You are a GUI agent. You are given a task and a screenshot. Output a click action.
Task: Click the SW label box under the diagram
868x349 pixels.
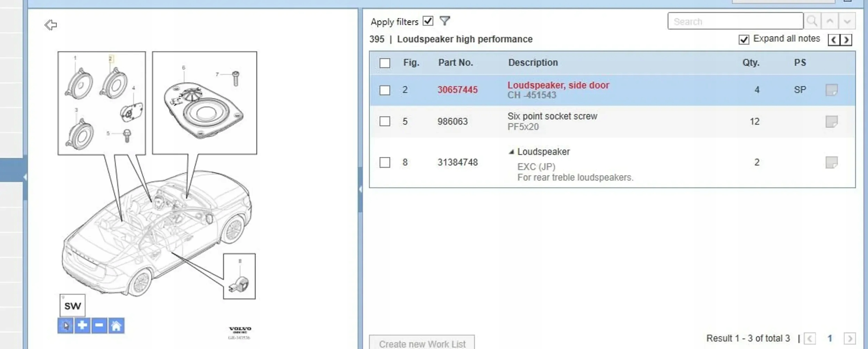tap(73, 305)
